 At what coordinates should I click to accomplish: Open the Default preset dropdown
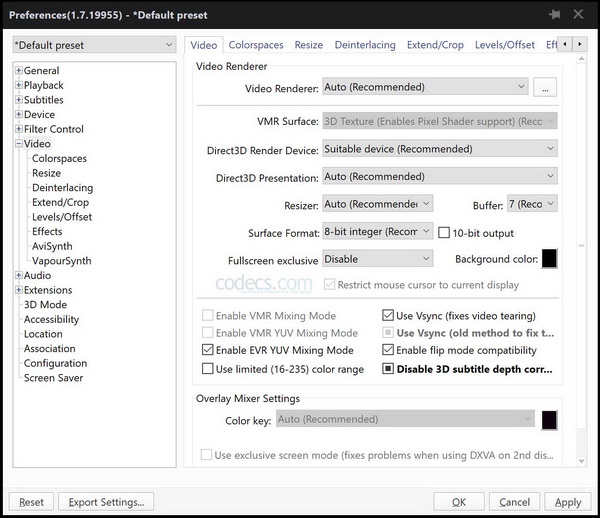tap(93, 45)
